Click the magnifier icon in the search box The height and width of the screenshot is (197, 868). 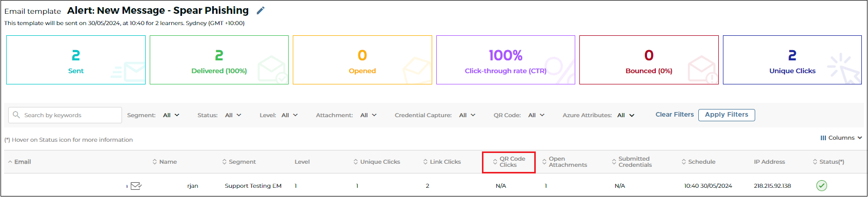coord(16,115)
